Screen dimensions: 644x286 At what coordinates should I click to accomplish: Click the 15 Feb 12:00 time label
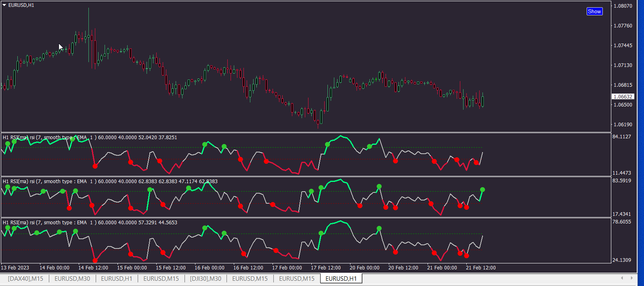pos(171,268)
